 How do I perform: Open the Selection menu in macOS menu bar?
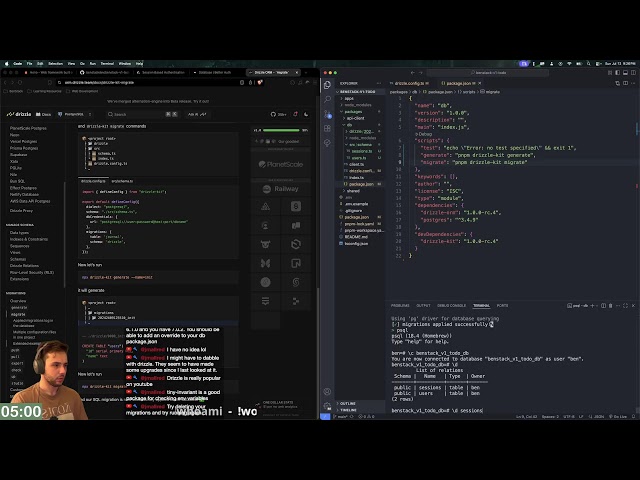[56, 64]
